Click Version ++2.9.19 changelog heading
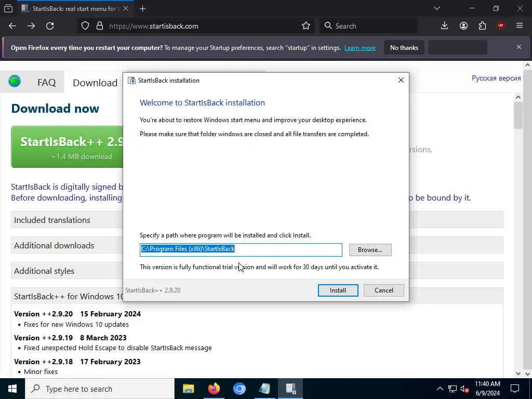This screenshot has height=399, width=532. [x=70, y=338]
